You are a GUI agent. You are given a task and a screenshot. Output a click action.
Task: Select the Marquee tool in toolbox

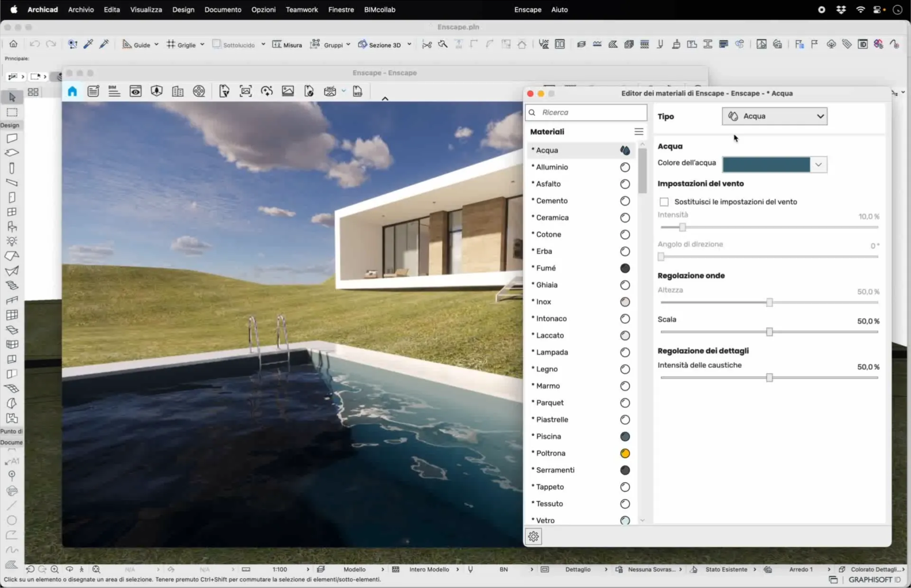point(12,112)
